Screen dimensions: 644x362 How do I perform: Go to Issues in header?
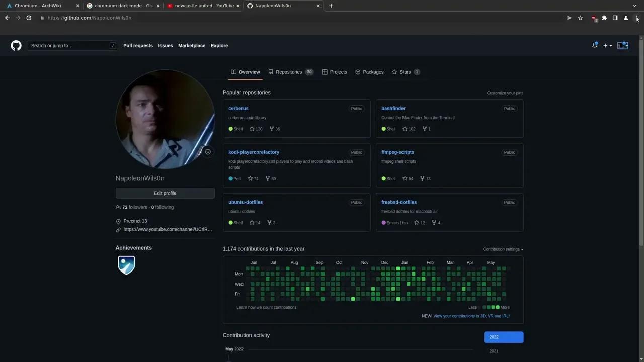pyautogui.click(x=166, y=46)
